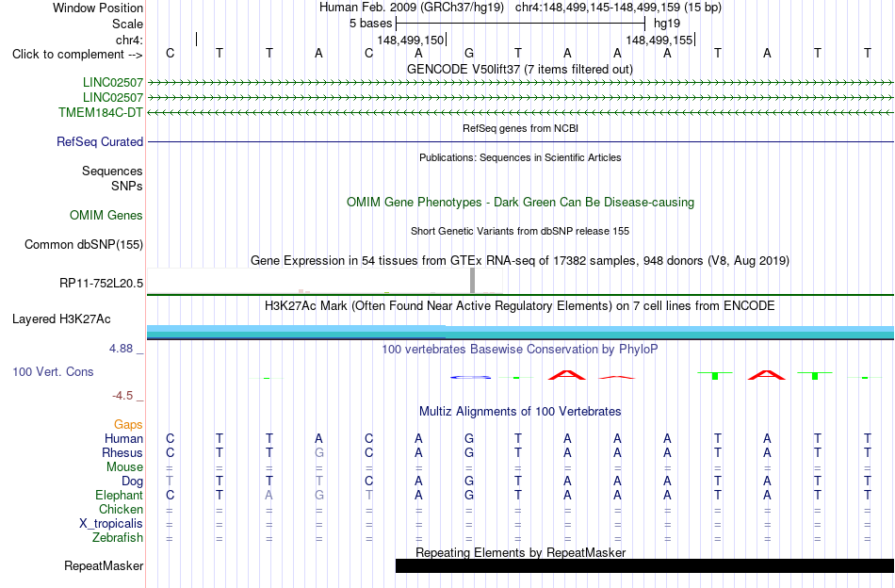This screenshot has height=588, width=895.
Task: Open the RefSeq Curated track label
Action: click(x=100, y=141)
